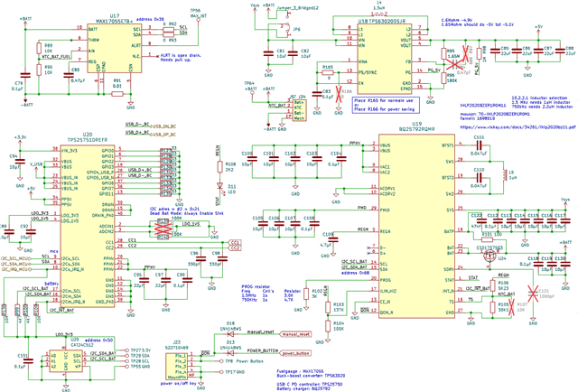Select diode D18 1N4148WS
Image resolution: width=578 pixels, height=392 pixels.
pyautogui.click(x=230, y=334)
